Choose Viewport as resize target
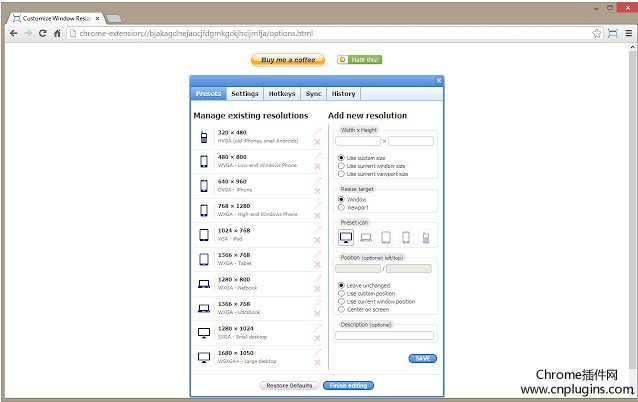This screenshot has height=402, width=638. pos(341,207)
